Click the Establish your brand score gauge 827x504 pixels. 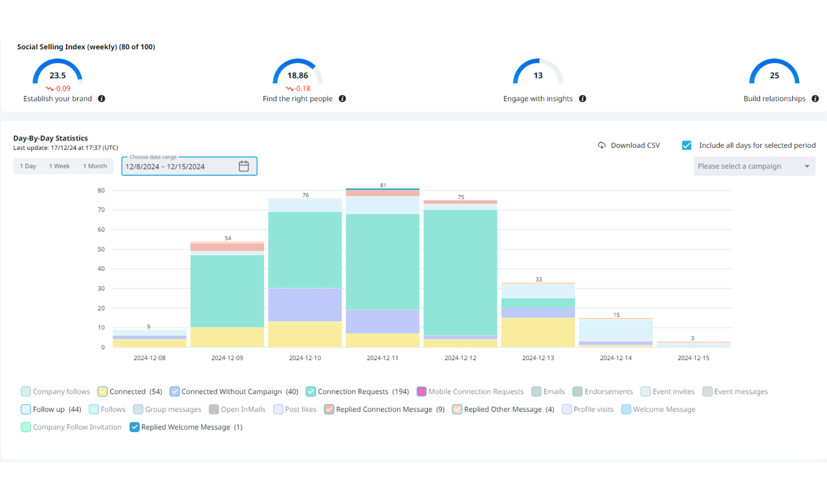tap(58, 72)
